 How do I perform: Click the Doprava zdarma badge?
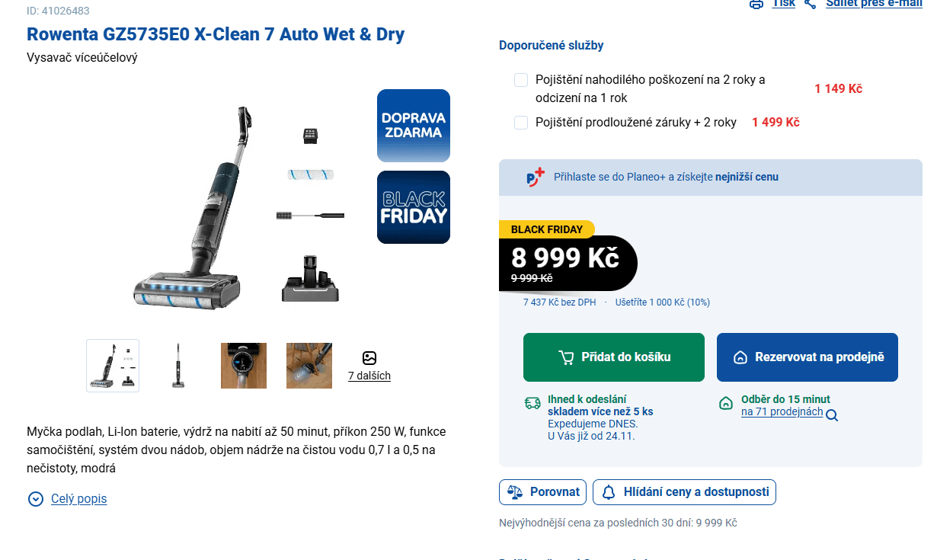[x=413, y=126]
